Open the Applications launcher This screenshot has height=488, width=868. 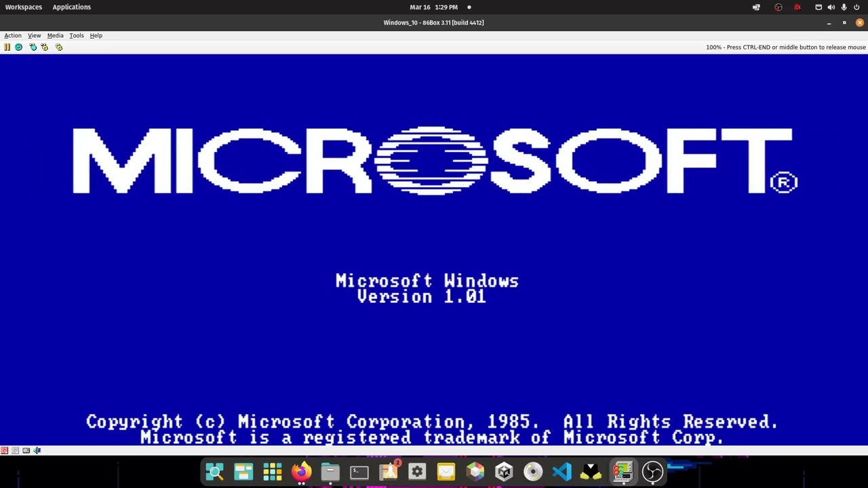(x=71, y=7)
